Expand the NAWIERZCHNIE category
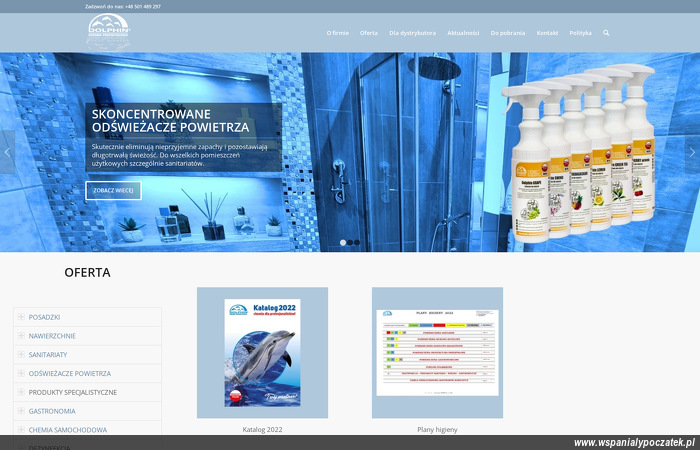700x450 pixels. click(x=21, y=335)
